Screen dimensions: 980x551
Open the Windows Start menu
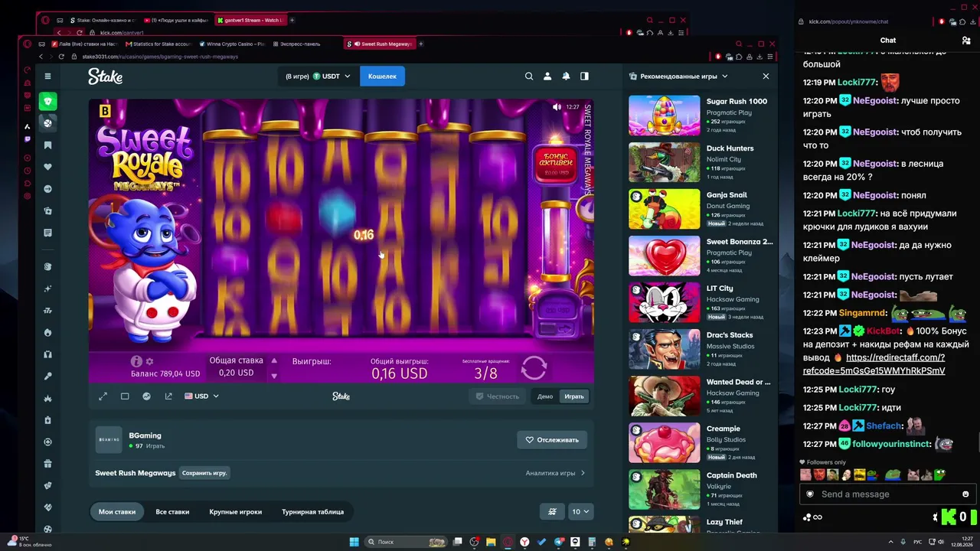(354, 542)
